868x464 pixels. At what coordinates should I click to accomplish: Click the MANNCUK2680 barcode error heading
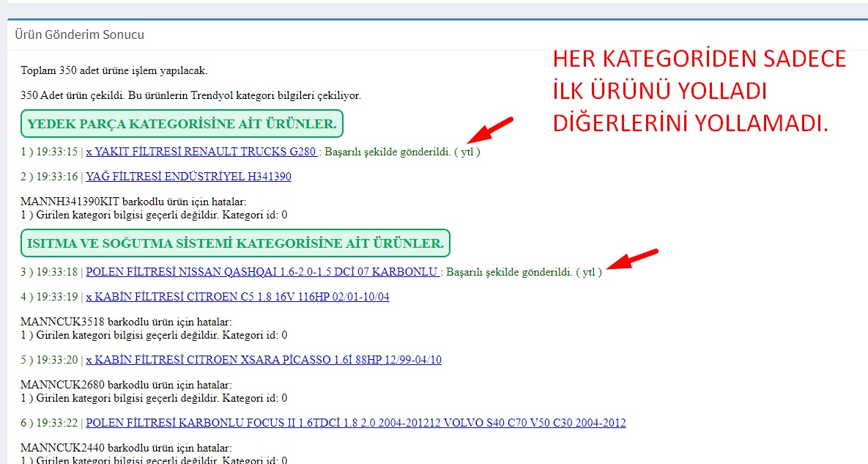tap(126, 385)
